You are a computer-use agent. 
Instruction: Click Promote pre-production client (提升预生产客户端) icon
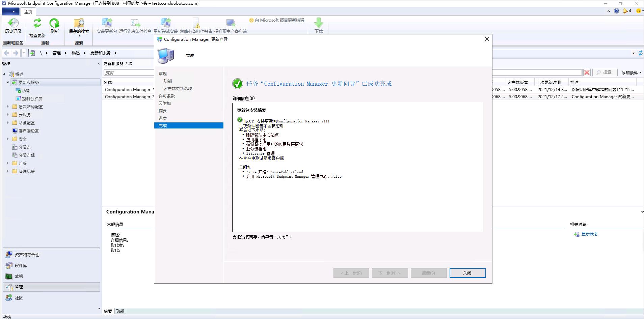230,26
